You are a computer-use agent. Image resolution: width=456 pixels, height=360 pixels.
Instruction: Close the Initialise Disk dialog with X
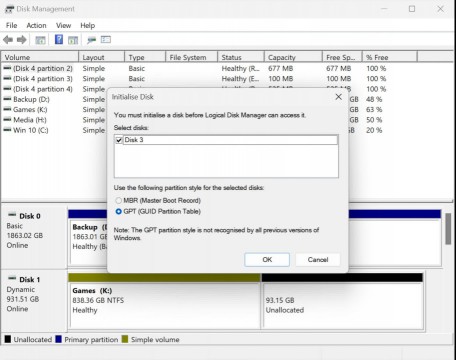pyautogui.click(x=338, y=97)
